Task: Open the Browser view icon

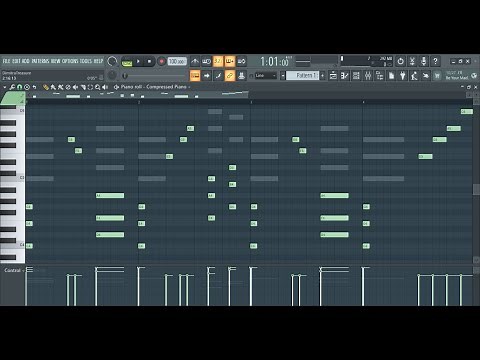Action: coord(379,76)
